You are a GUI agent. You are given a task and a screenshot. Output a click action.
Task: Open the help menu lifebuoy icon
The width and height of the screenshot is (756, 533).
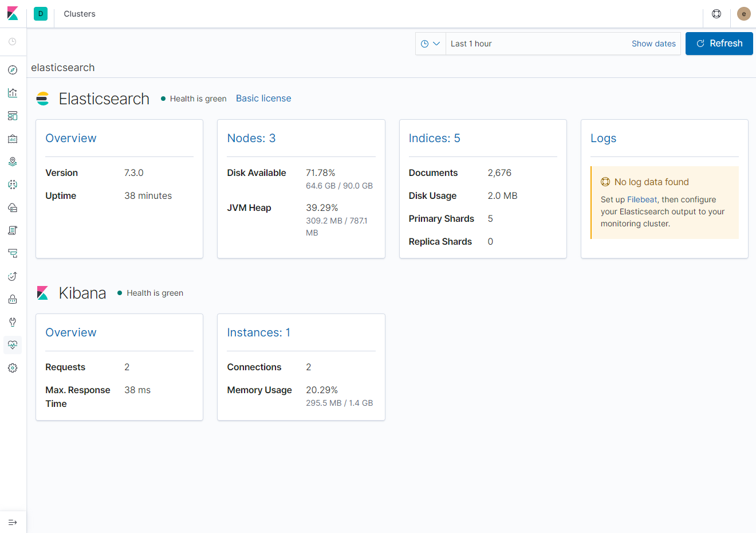(716, 14)
